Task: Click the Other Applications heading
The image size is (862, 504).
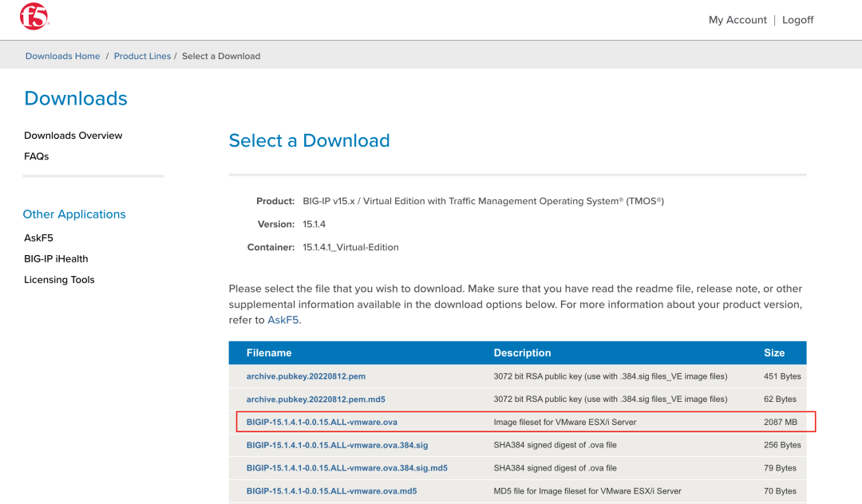Action: 74,214
